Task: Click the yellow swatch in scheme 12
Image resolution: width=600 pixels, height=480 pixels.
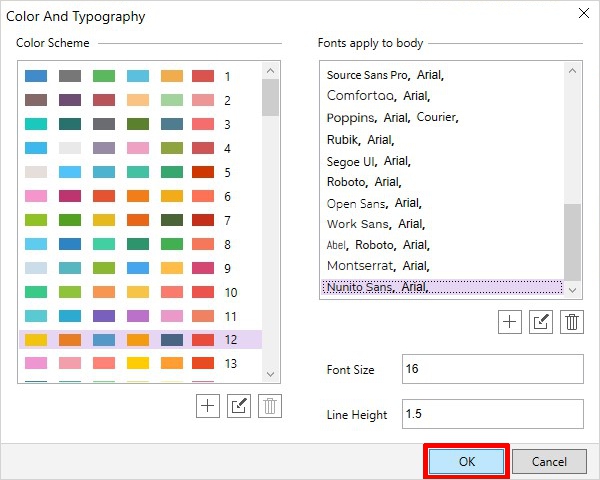Action: (36, 340)
